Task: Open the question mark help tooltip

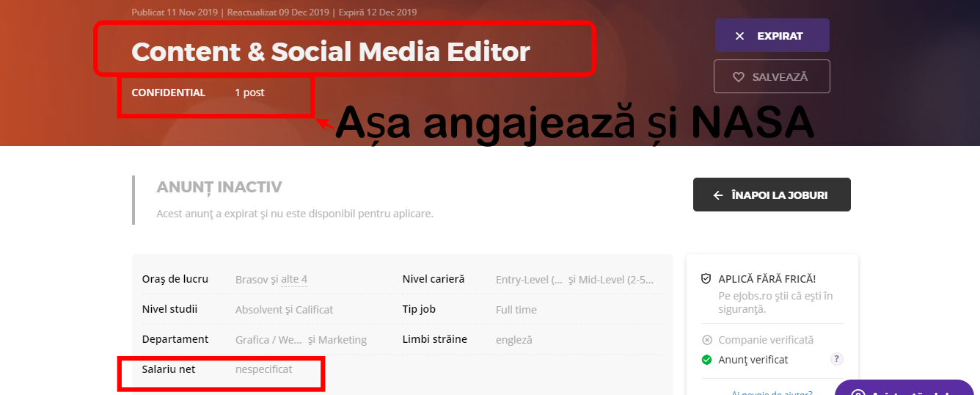Action: [x=835, y=359]
